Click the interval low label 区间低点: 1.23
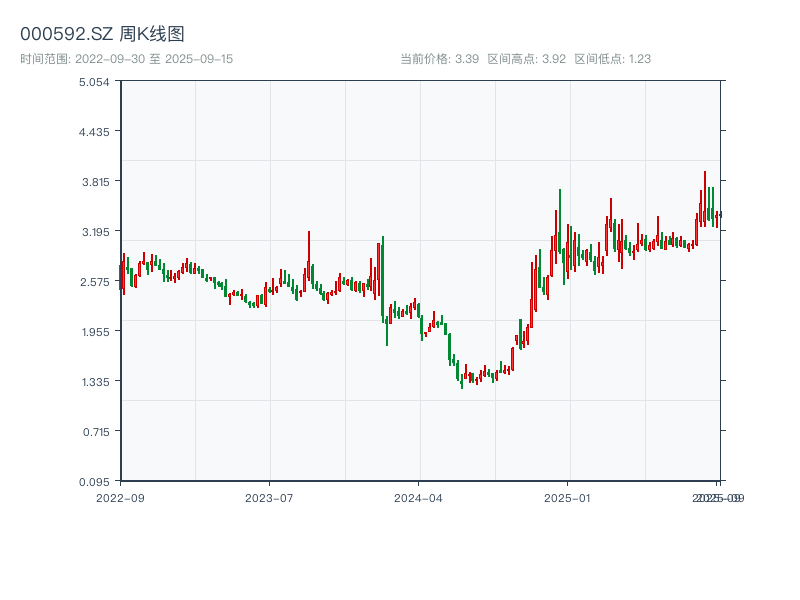The image size is (800, 600). (612, 59)
